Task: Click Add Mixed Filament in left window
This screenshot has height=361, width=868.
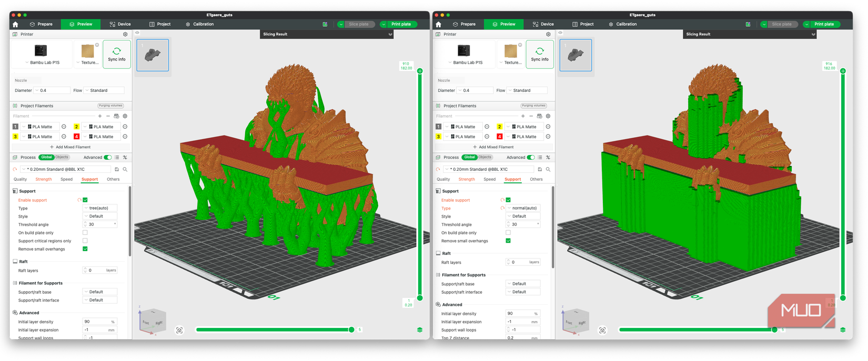Action: click(x=70, y=147)
